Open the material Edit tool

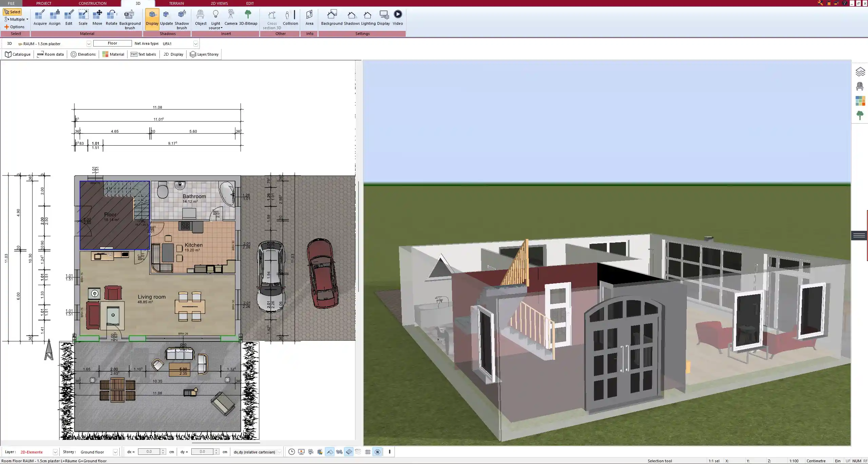(69, 18)
